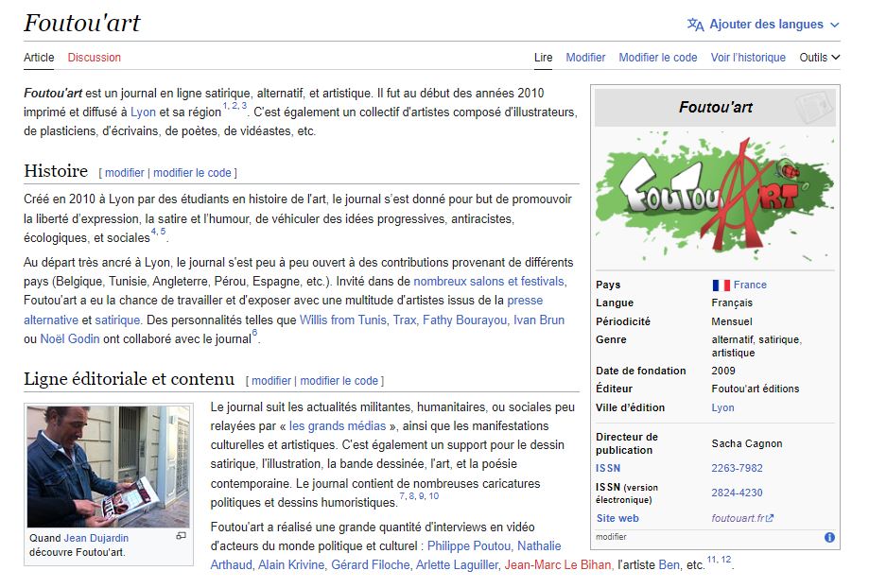Open Noël Godin link
This screenshot has height=588, width=869.
(x=70, y=338)
